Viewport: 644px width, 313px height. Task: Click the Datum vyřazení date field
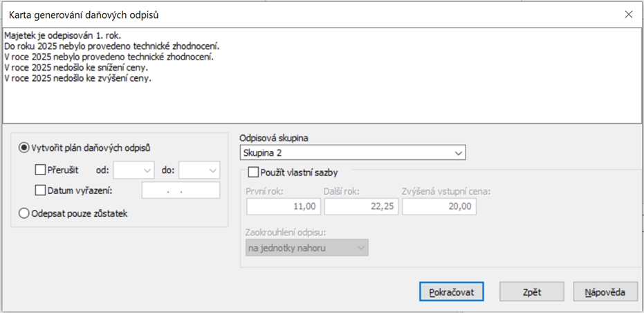pyautogui.click(x=181, y=190)
